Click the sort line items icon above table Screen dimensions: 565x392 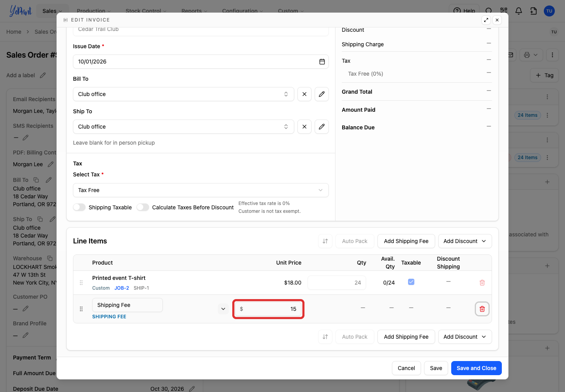325,241
